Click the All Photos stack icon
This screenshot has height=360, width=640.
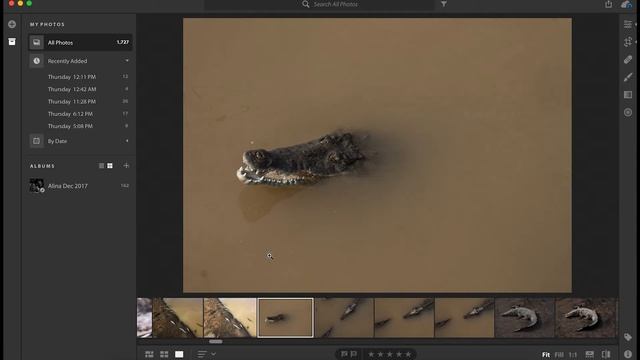36,42
